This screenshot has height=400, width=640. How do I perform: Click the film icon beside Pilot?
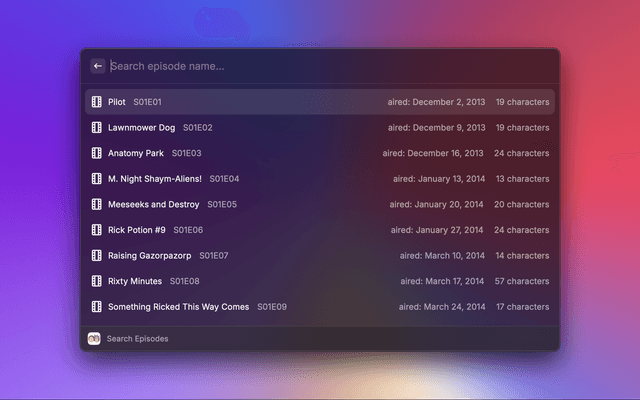point(97,102)
